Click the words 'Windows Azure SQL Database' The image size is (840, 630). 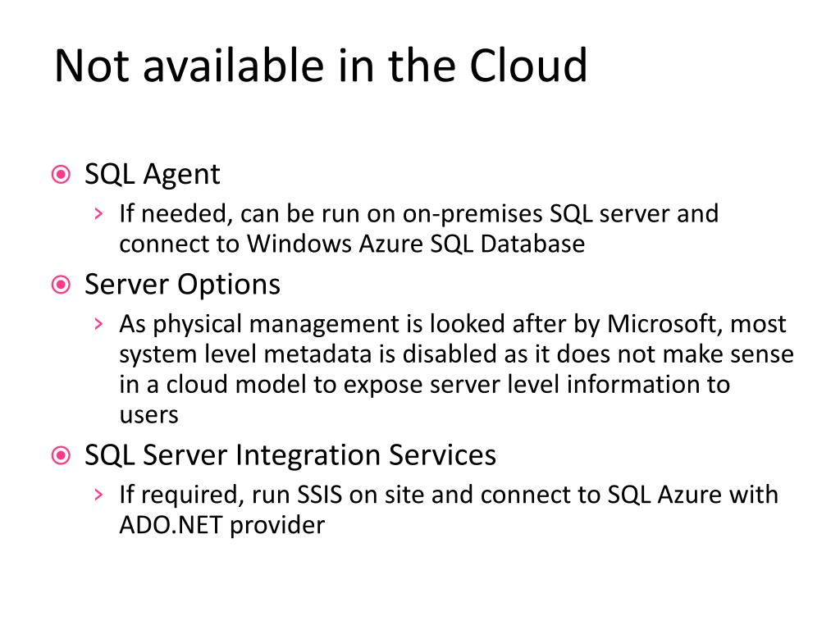(x=416, y=244)
